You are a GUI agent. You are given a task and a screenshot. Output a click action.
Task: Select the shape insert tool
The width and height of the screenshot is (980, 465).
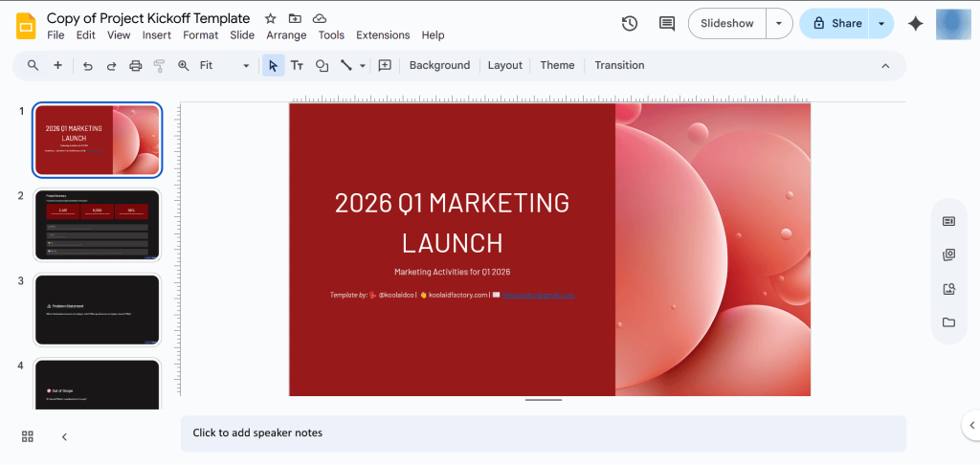coord(322,66)
